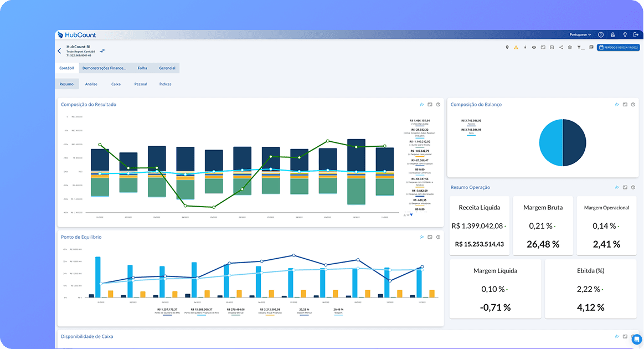This screenshot has height=349, width=644.
Task: Go back with the left arrow
Action: [59, 51]
